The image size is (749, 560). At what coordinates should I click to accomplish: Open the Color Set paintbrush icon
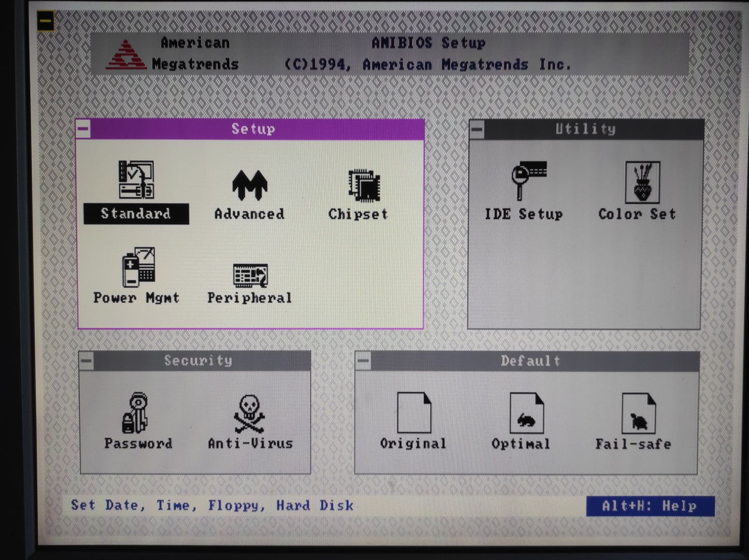point(642,182)
